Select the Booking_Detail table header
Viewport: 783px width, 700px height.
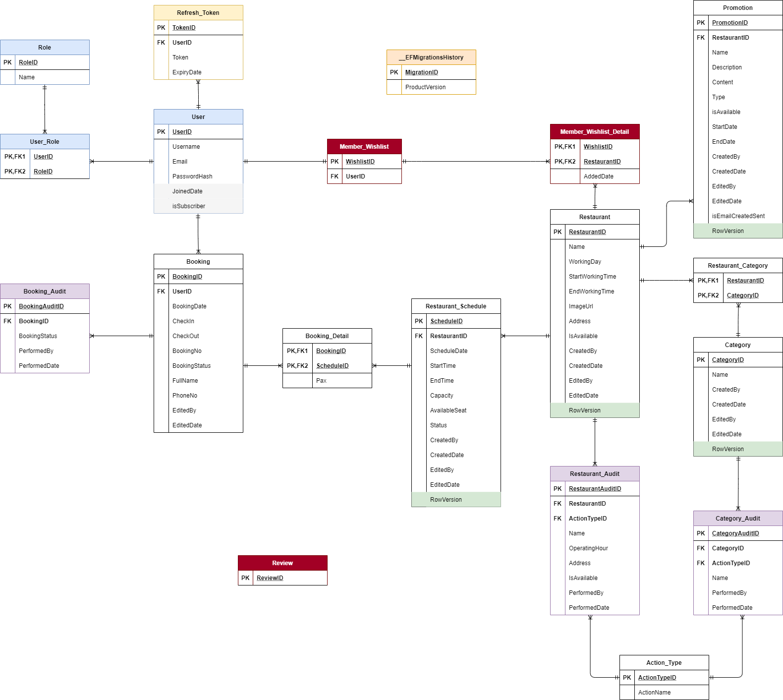tap(327, 336)
